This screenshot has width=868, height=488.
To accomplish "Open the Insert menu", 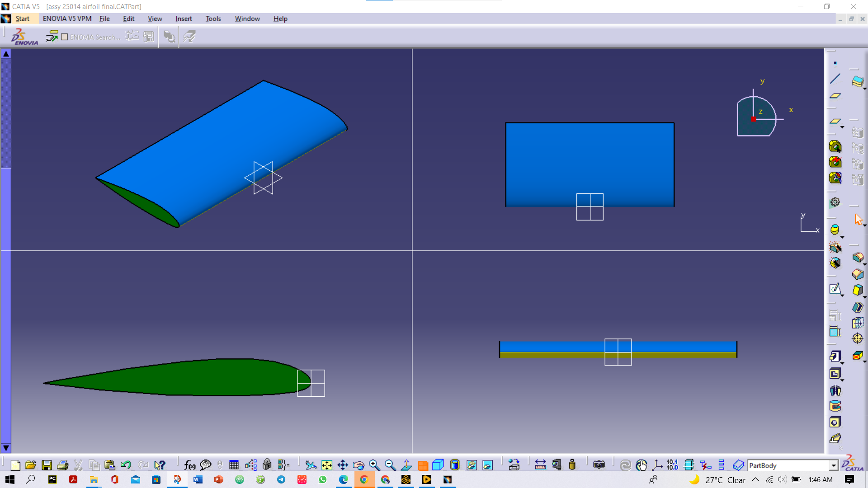I will (184, 19).
